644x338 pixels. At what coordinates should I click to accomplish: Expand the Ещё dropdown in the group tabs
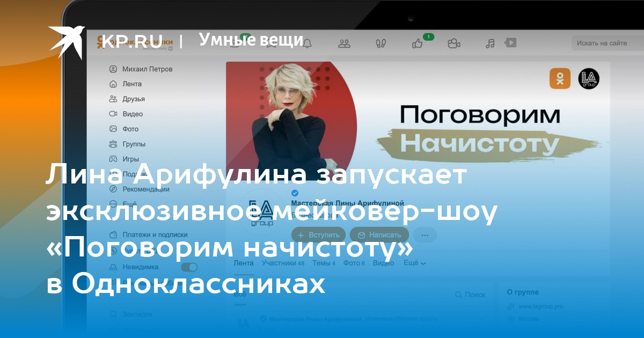coord(415,263)
